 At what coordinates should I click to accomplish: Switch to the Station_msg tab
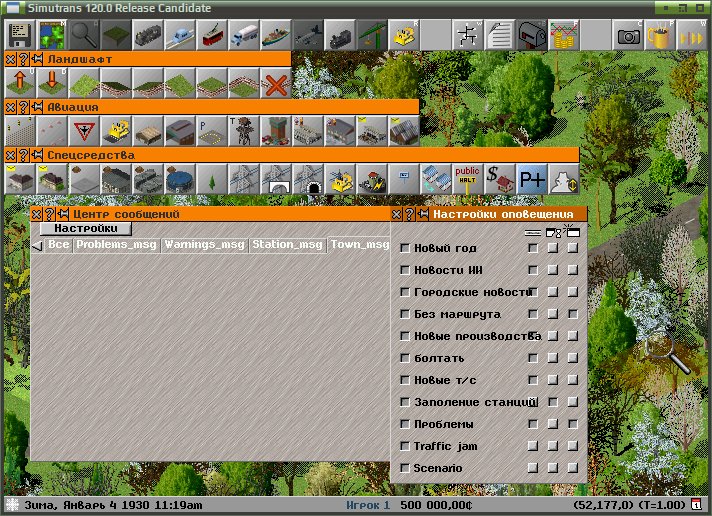point(287,244)
